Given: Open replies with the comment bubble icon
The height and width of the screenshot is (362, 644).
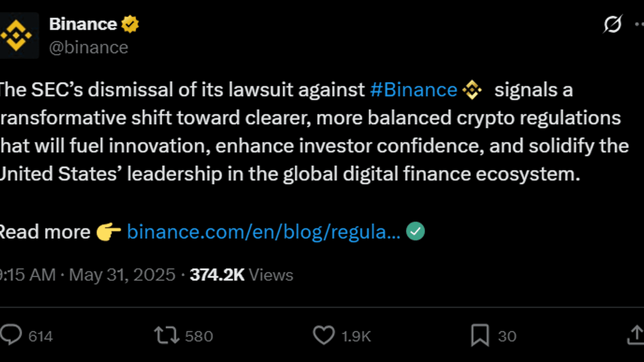Looking at the screenshot, I should coord(10,336).
